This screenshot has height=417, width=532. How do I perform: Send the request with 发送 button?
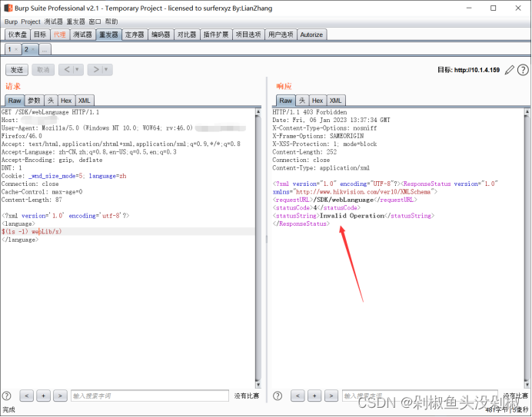click(17, 70)
